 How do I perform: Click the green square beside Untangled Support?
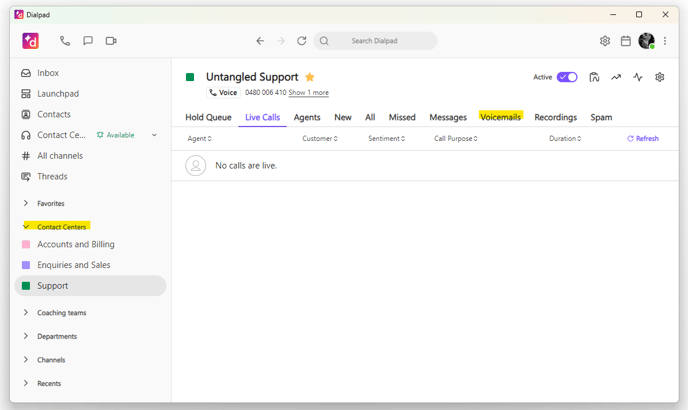pos(190,77)
